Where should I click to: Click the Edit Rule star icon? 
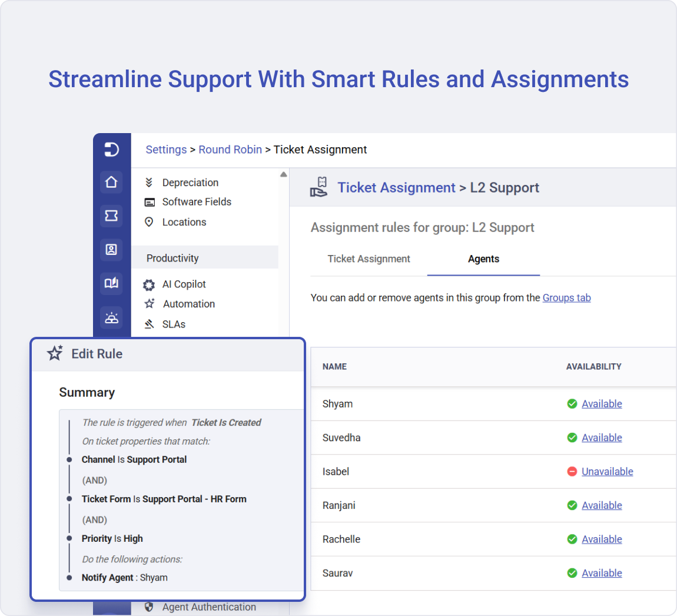(x=55, y=353)
